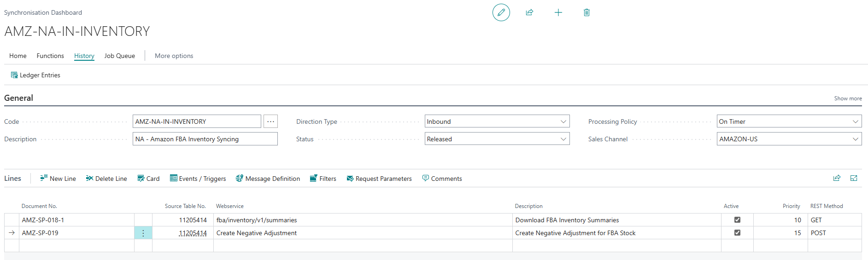Click the New Line action
This screenshot has height=260, width=868.
click(x=58, y=179)
